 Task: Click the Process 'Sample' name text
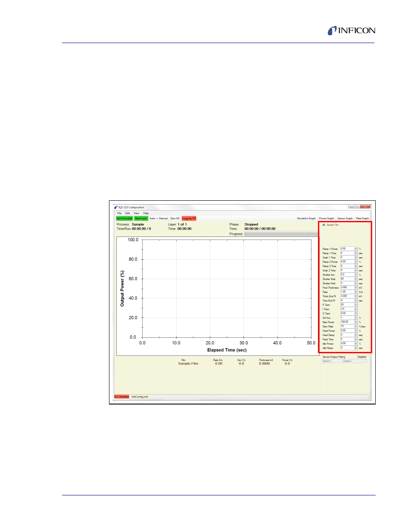point(138,224)
